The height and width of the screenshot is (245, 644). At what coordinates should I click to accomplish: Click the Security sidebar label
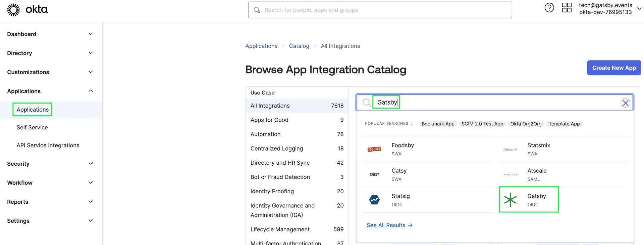point(18,164)
